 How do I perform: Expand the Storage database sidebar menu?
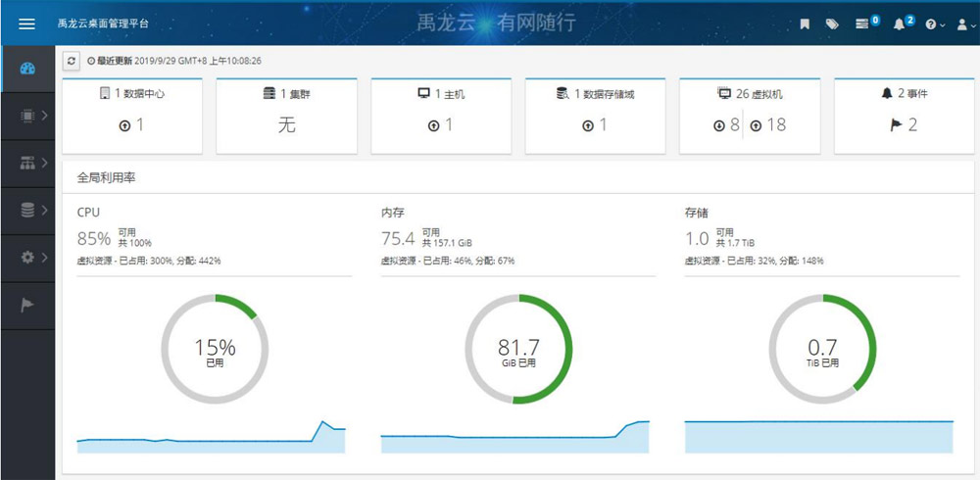coord(33,210)
